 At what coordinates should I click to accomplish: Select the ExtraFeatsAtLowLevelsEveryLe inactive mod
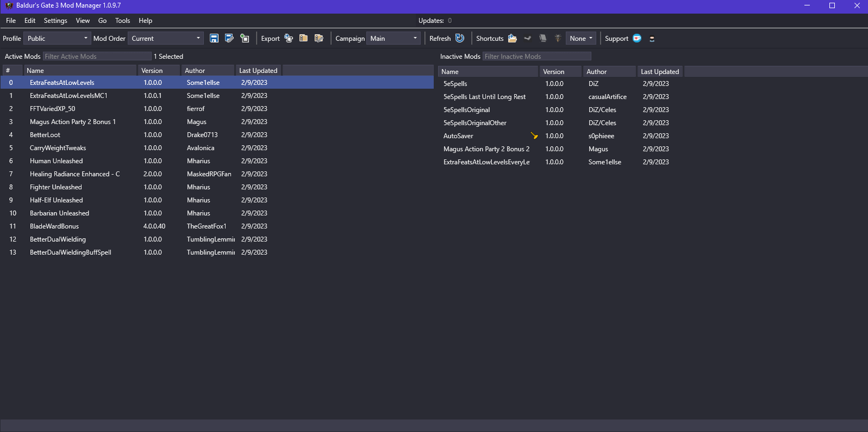(653, 162)
